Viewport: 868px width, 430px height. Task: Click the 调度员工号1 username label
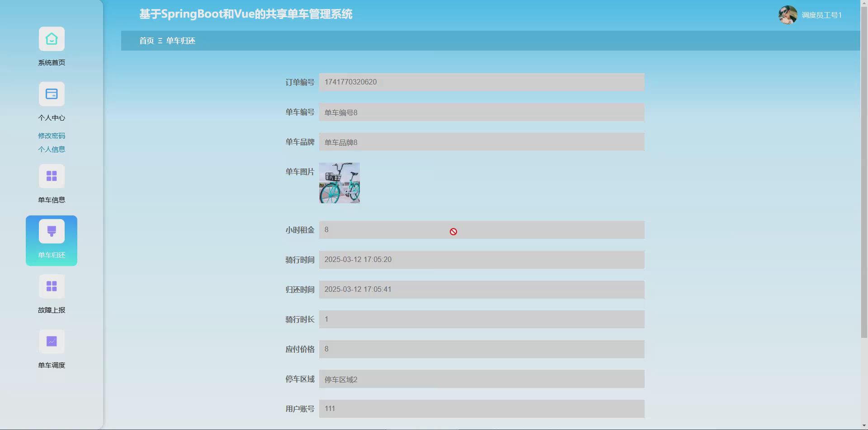pyautogui.click(x=821, y=15)
